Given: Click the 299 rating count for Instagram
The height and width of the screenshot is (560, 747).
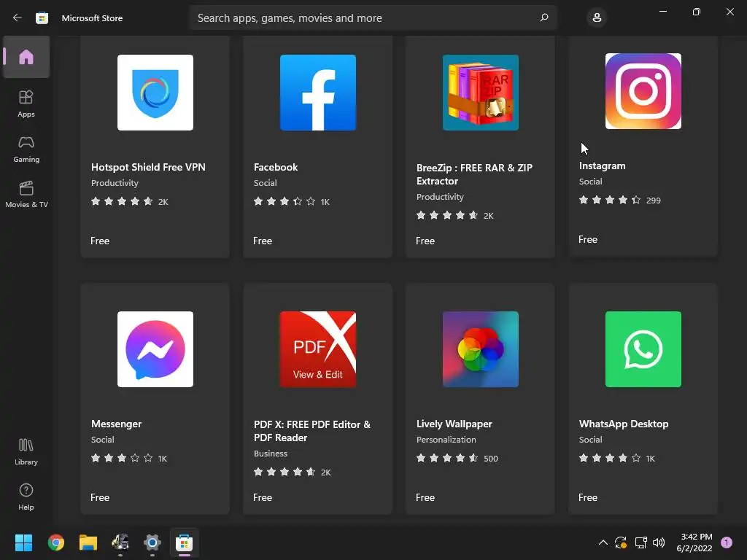Looking at the screenshot, I should tap(653, 201).
